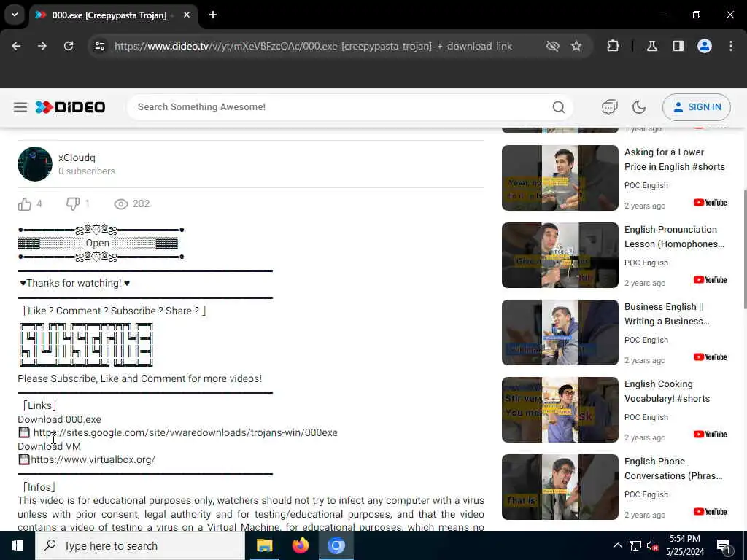Screen dimensions: 747x560
Task: Bookmark this page with the star
Action: pyautogui.click(x=576, y=46)
